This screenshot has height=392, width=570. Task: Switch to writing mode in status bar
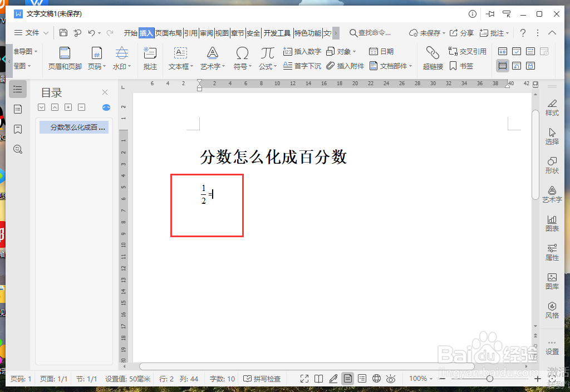tap(333, 379)
